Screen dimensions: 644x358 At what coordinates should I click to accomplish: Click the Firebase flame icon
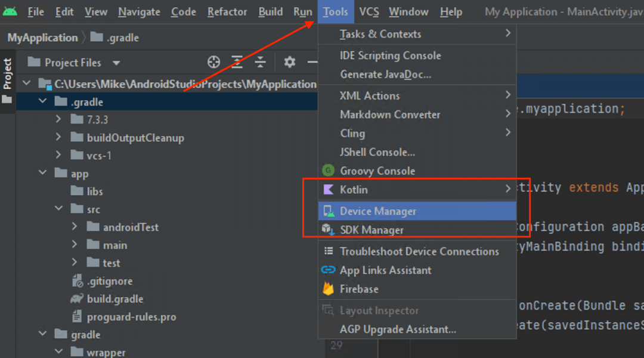coord(328,289)
